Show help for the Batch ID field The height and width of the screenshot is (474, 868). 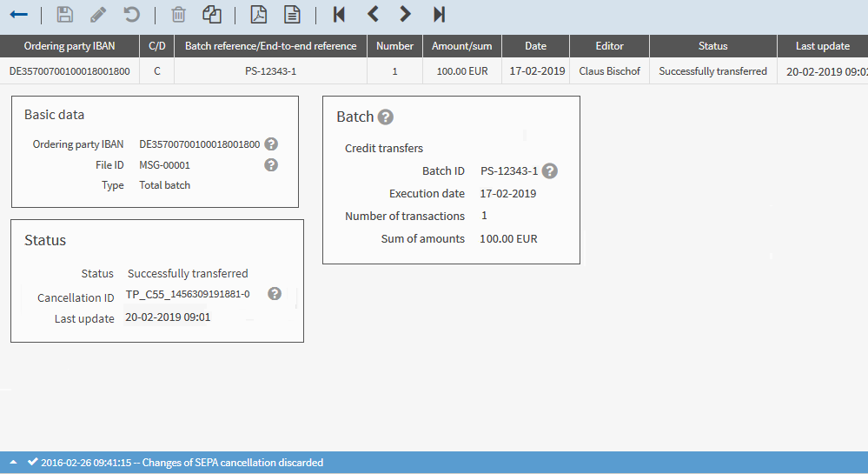[549, 171]
